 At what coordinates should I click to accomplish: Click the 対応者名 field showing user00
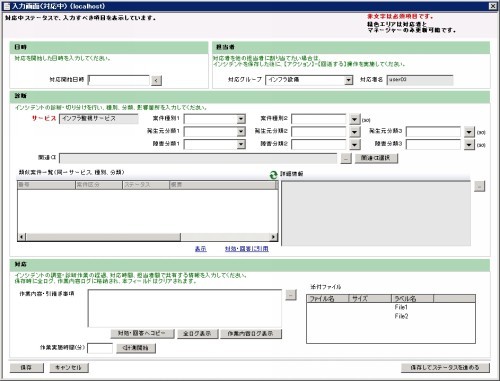[420, 80]
